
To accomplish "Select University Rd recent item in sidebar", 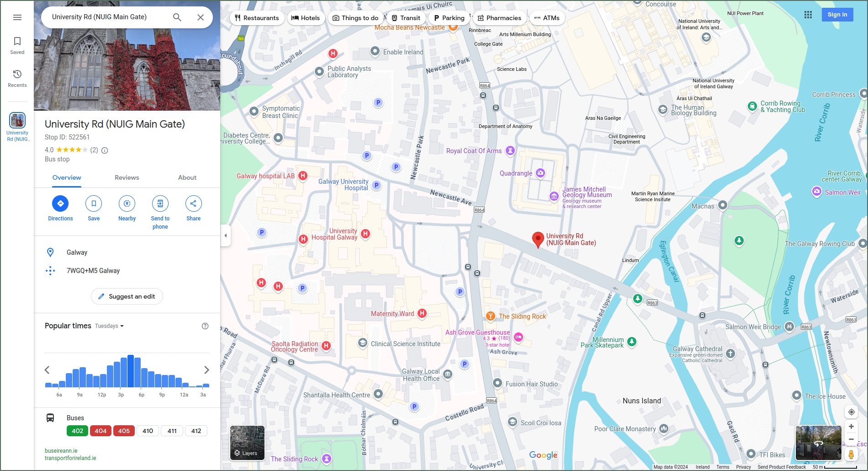I will (x=17, y=127).
